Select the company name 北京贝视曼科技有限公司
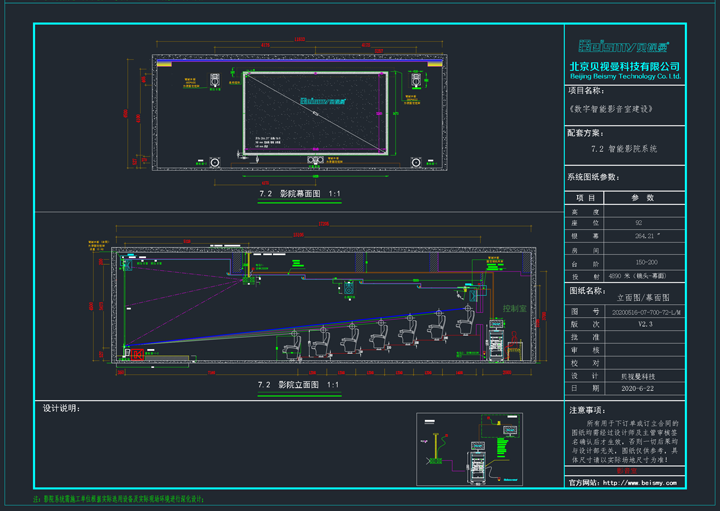720x511 pixels. [x=624, y=66]
